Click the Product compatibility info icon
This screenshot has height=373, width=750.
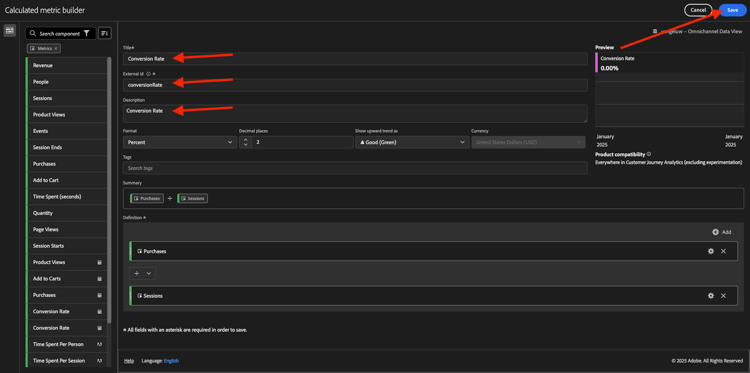pos(649,154)
